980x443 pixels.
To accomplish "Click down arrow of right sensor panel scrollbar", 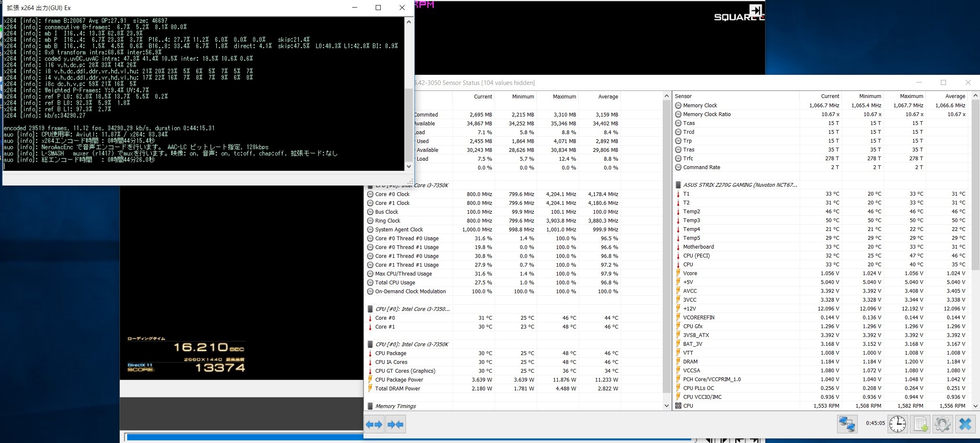I will [976, 406].
